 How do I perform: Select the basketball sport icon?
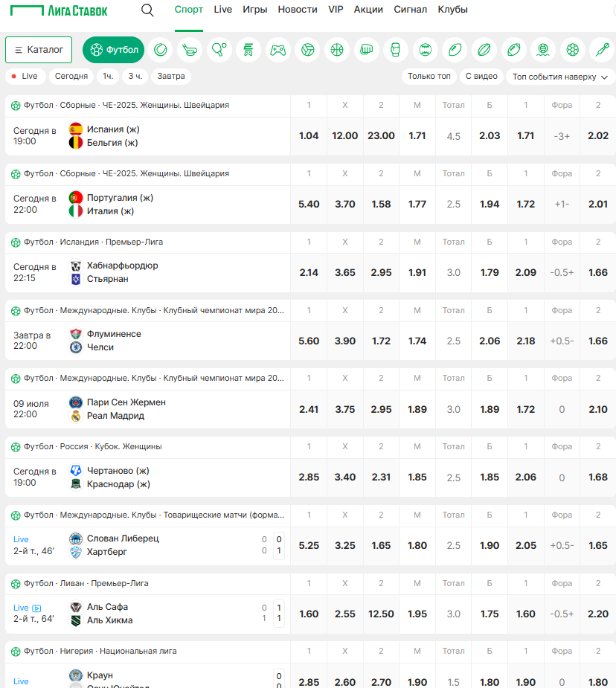coord(337,50)
